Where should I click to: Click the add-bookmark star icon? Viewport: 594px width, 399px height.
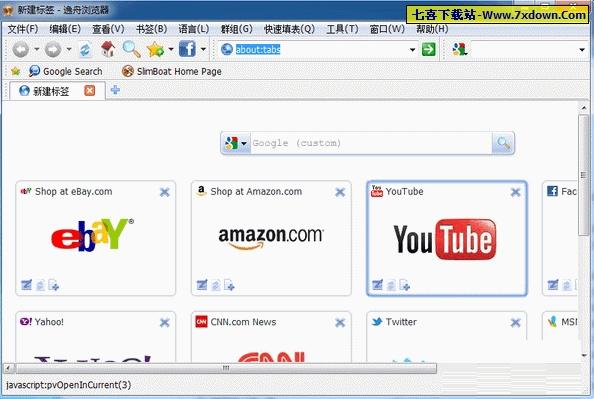point(156,49)
